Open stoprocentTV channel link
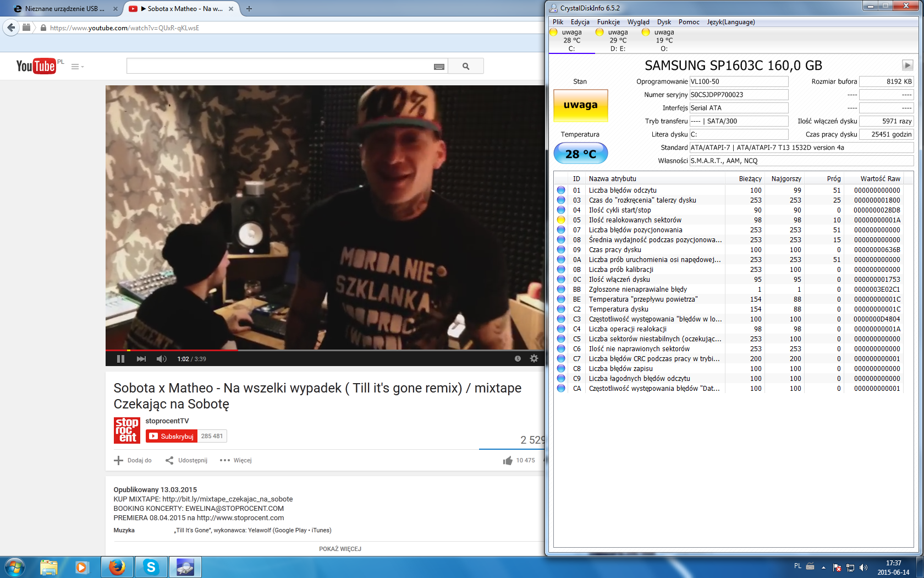Screen dimensions: 924x578 [167, 421]
